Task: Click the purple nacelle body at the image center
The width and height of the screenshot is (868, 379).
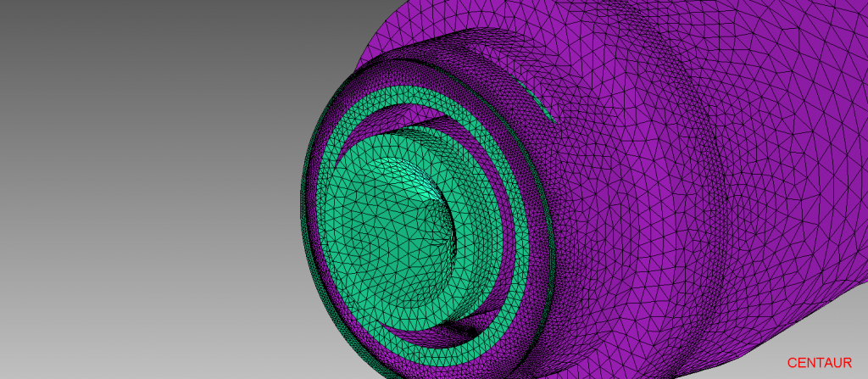Action: click(x=644, y=195)
